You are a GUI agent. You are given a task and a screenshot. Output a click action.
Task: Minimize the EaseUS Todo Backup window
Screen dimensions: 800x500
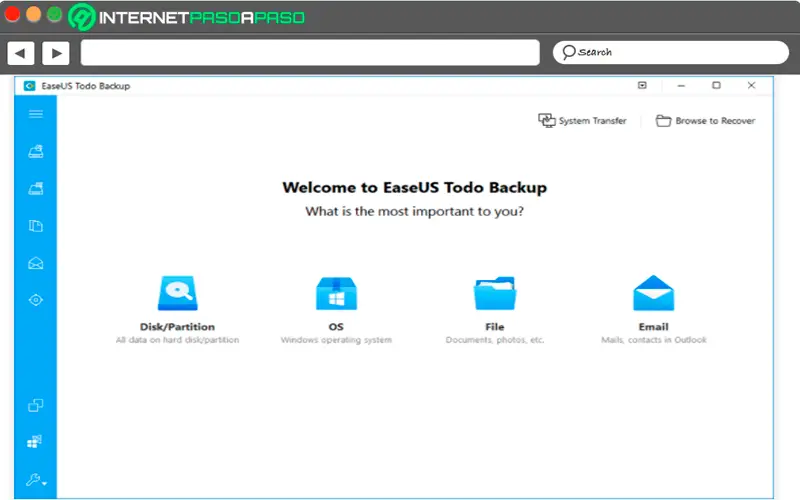681,86
